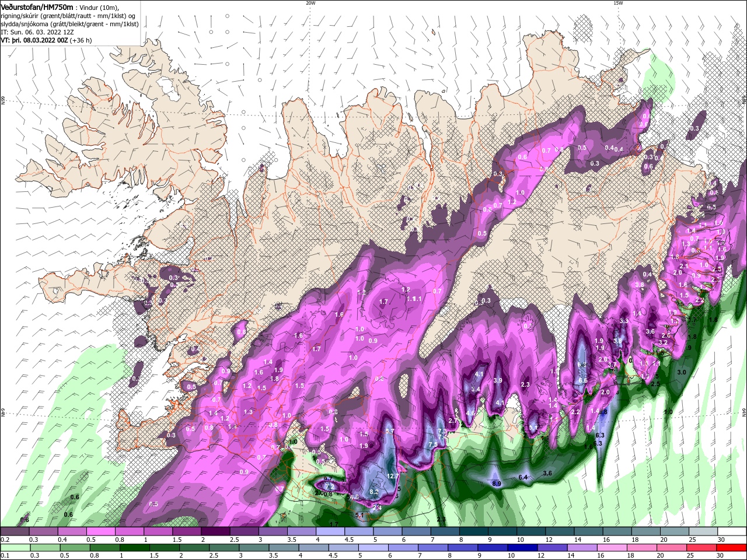Click the 15W longitude label
The height and width of the screenshot is (560, 747).
(617, 3)
